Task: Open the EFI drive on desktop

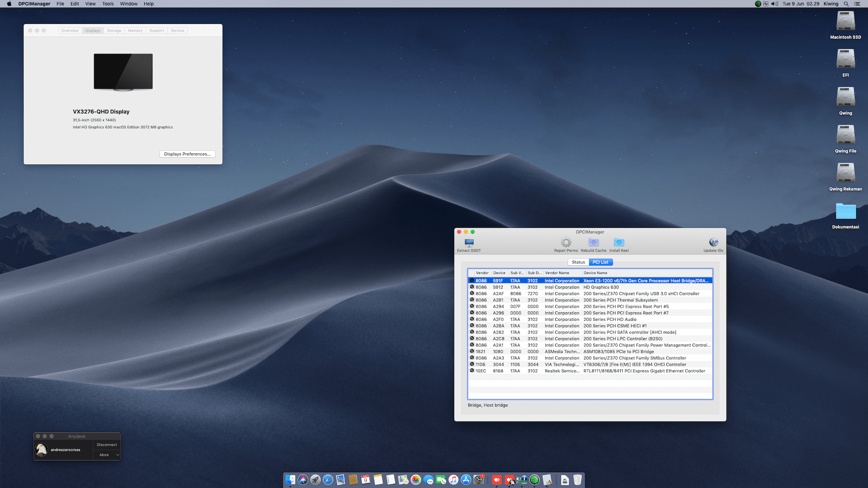Action: tap(845, 60)
